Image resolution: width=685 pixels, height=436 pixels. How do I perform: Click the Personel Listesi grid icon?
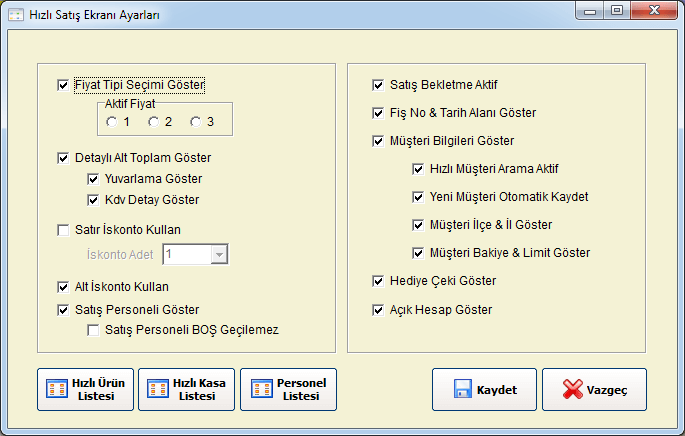[x=262, y=388]
